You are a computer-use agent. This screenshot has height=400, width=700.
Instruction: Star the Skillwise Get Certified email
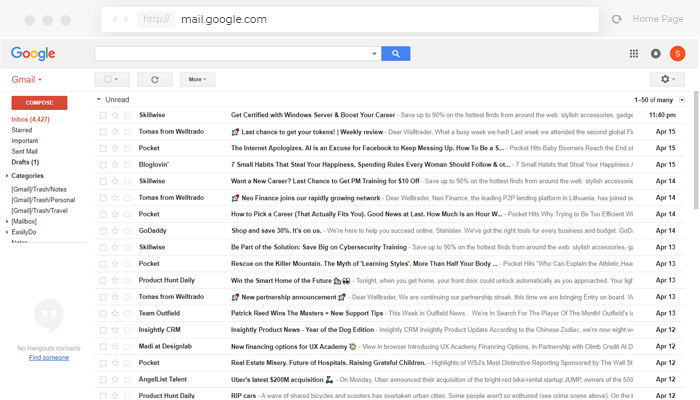pos(115,115)
